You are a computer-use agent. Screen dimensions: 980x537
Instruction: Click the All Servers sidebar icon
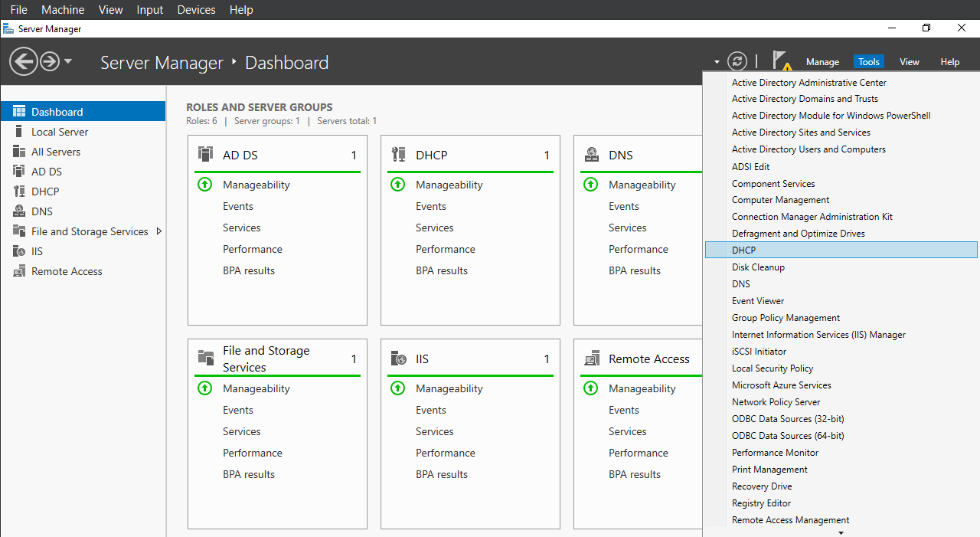19,152
